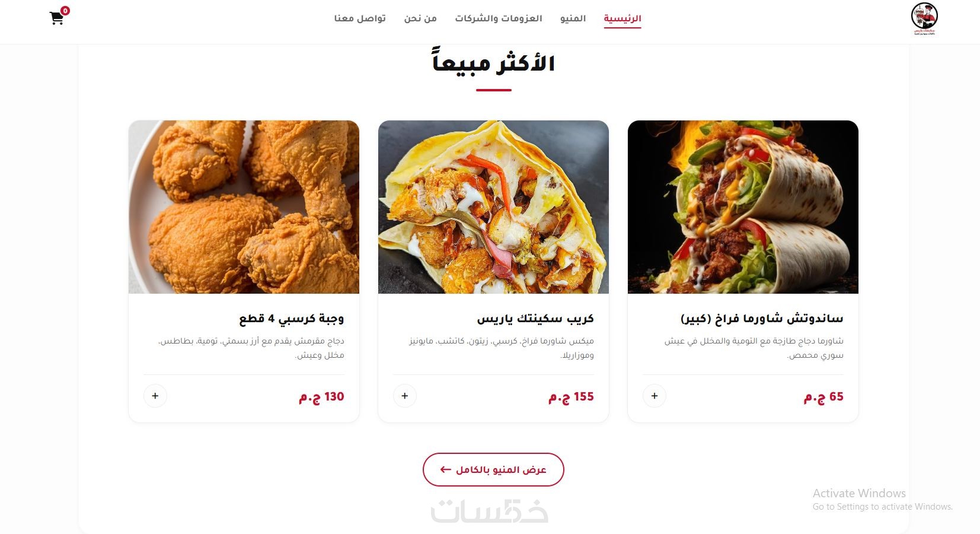The width and height of the screenshot is (980, 534).
Task: Open the crepe dish photo
Action: point(493,207)
